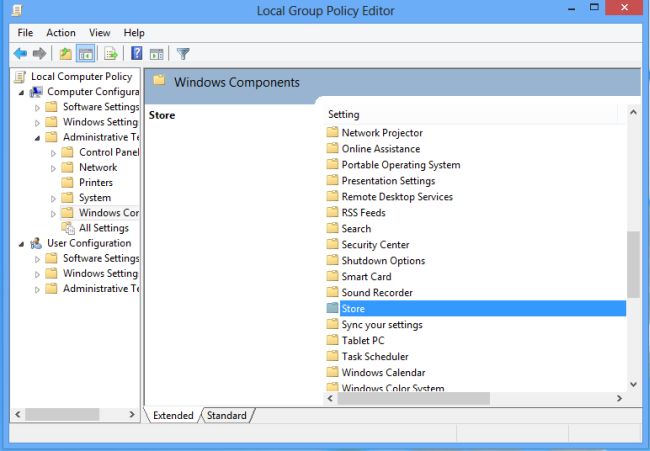Click settings list scroll down arrow
The width and height of the screenshot is (650, 451).
(x=633, y=385)
